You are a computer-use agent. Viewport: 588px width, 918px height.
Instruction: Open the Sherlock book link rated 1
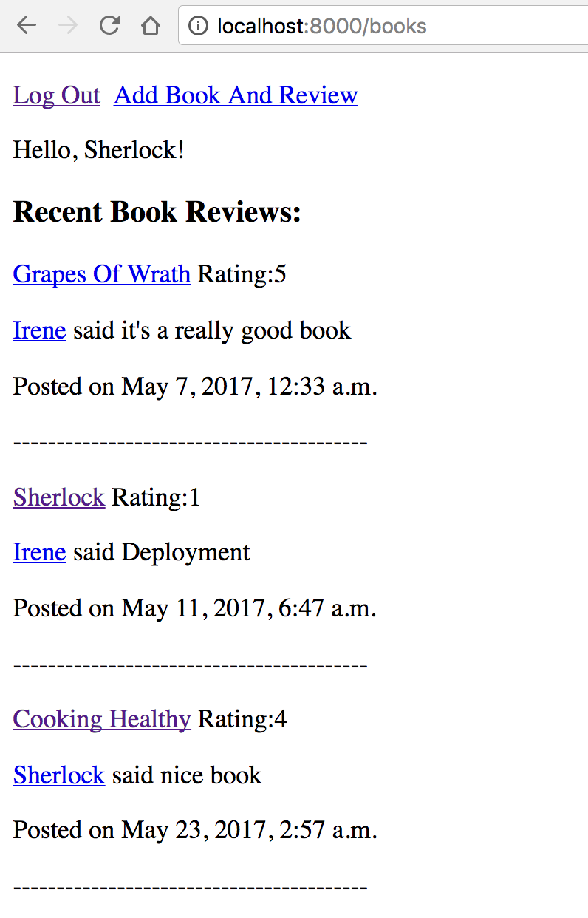(x=59, y=497)
